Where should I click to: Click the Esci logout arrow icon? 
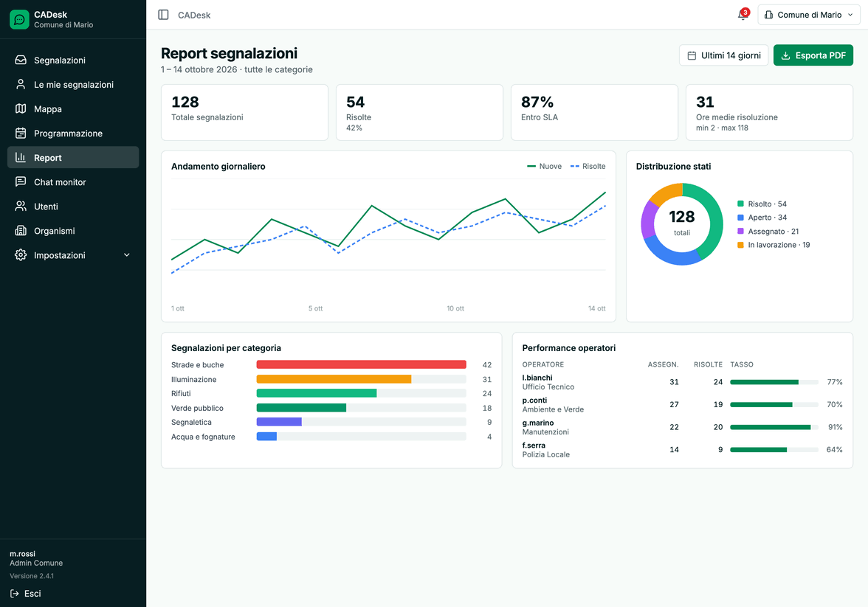coord(15,594)
